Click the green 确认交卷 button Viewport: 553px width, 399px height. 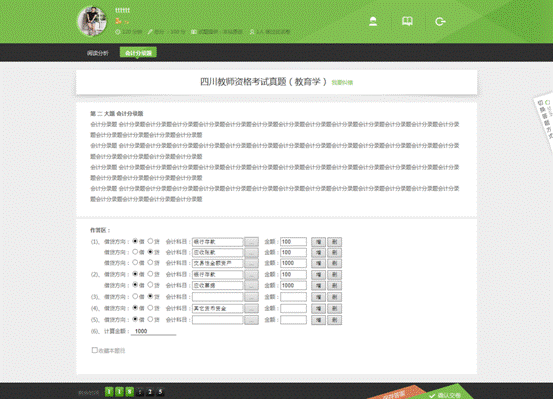coord(446,393)
